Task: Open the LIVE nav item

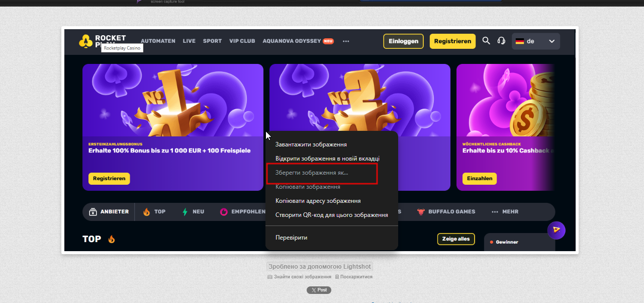Action: pos(189,41)
